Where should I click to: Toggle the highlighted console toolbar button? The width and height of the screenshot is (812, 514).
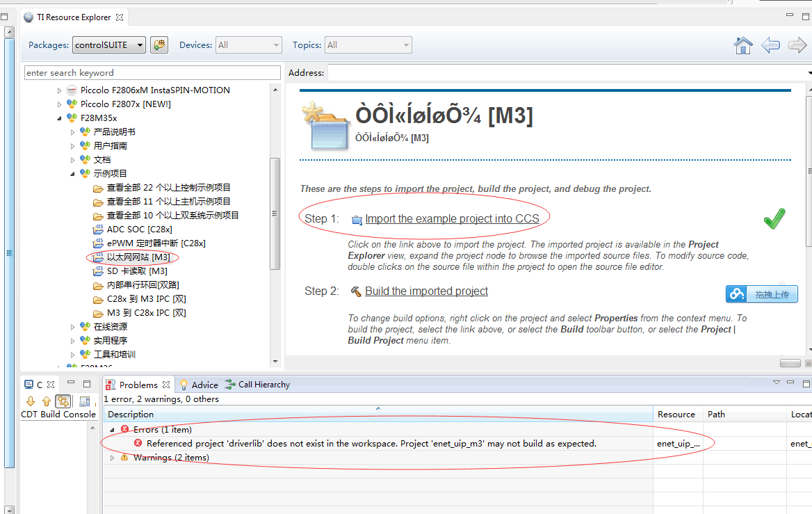coord(63,401)
